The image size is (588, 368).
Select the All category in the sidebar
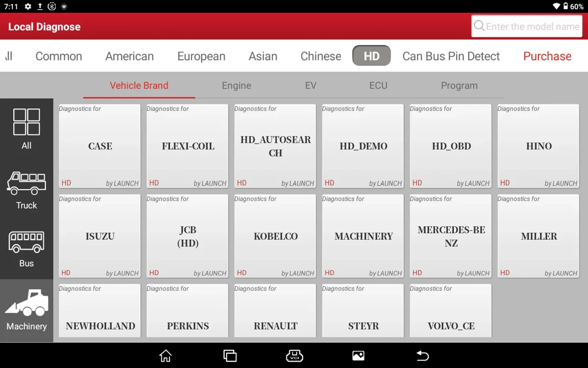[x=27, y=128]
